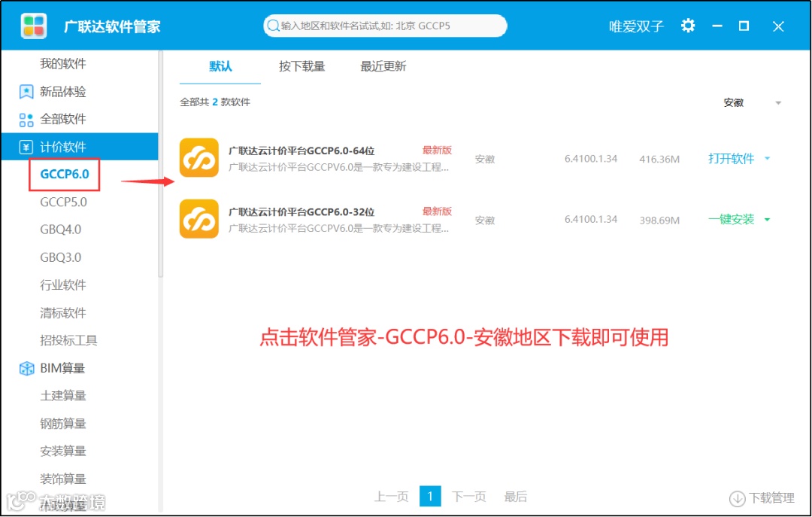Click the 全部共 2 款软件 count text

pos(215,102)
